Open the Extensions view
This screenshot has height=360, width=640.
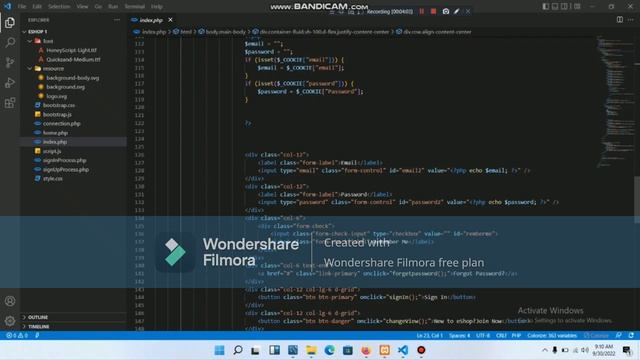(10, 102)
